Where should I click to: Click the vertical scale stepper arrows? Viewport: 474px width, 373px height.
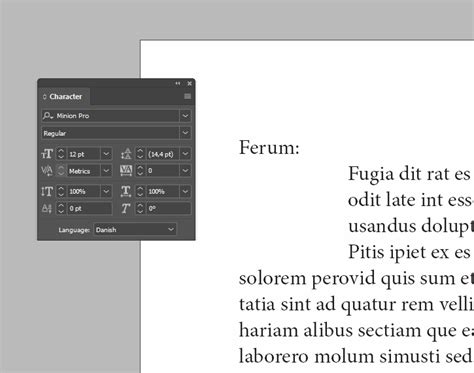point(61,191)
